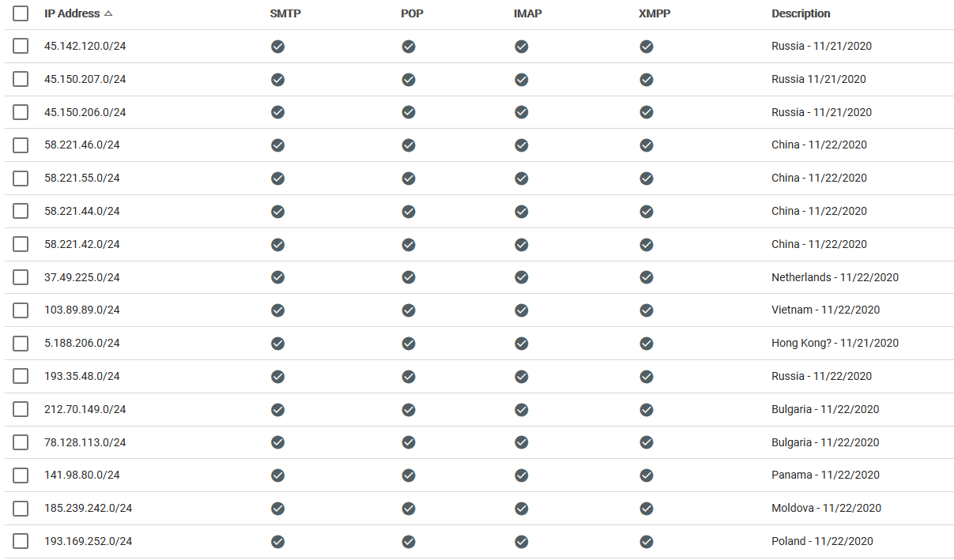The image size is (954, 560).
Task: Click IMAP checkmark icon for 37.49.225.0/24
Action: tap(521, 277)
